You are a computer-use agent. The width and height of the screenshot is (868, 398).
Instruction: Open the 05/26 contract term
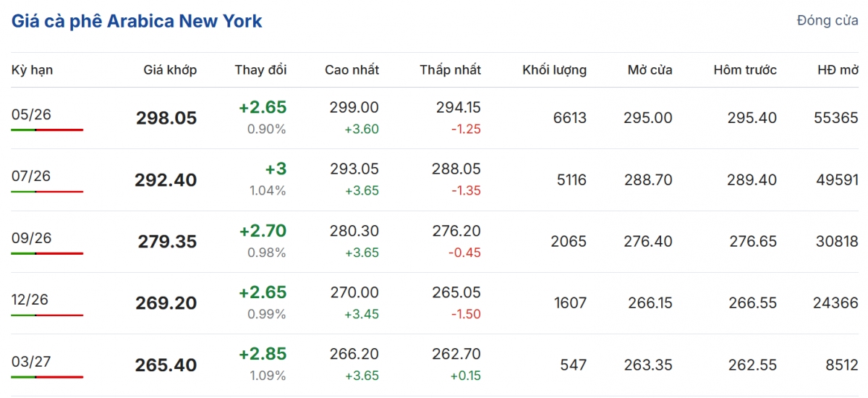31,114
